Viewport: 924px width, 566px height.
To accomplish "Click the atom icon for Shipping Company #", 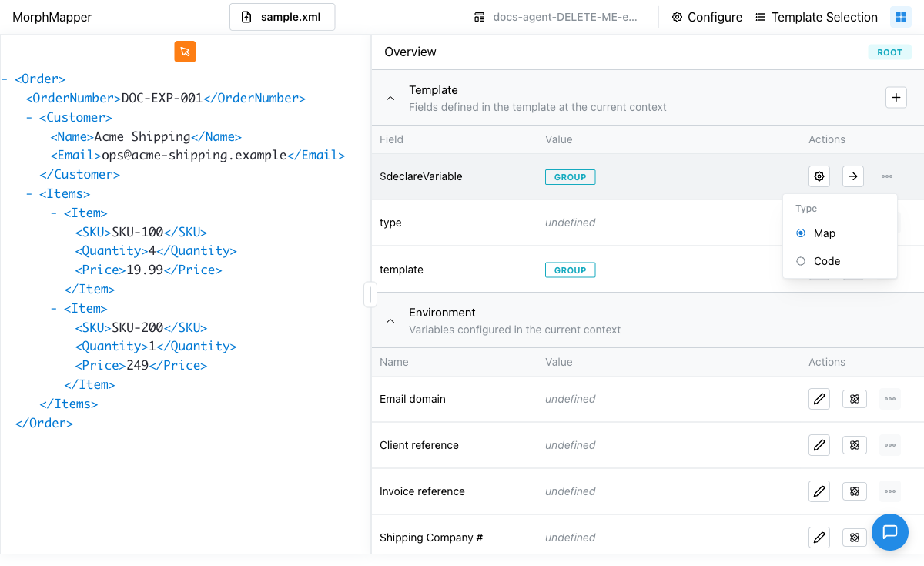I will [x=855, y=538].
